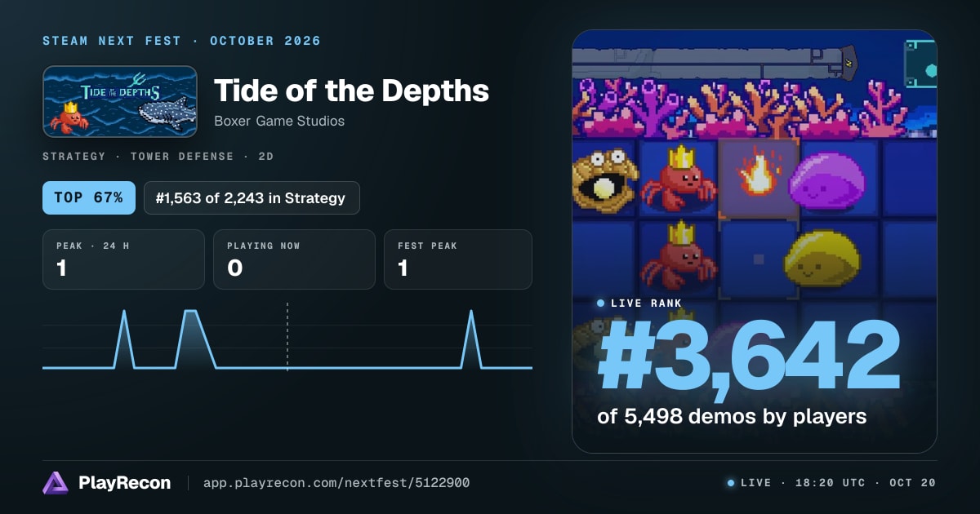This screenshot has width=980, height=514.
Task: Click the dashed vertical marker on the chart
Action: [x=287, y=336]
